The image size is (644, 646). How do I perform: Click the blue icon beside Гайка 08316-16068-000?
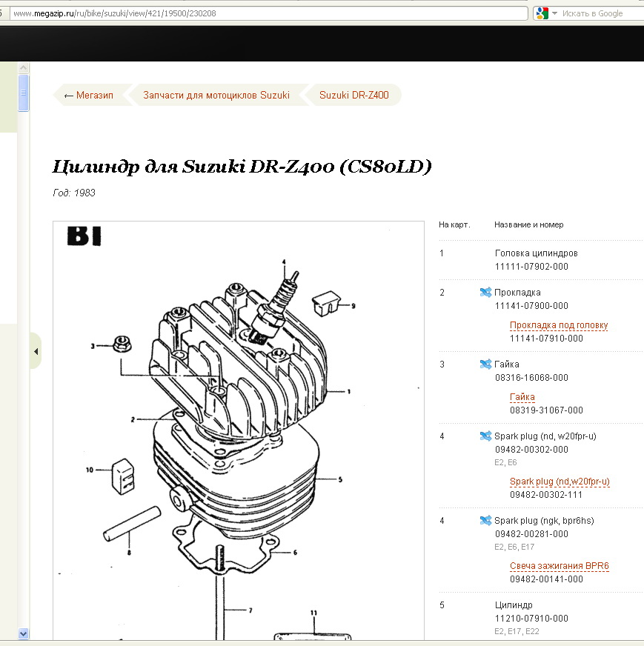[x=486, y=364]
